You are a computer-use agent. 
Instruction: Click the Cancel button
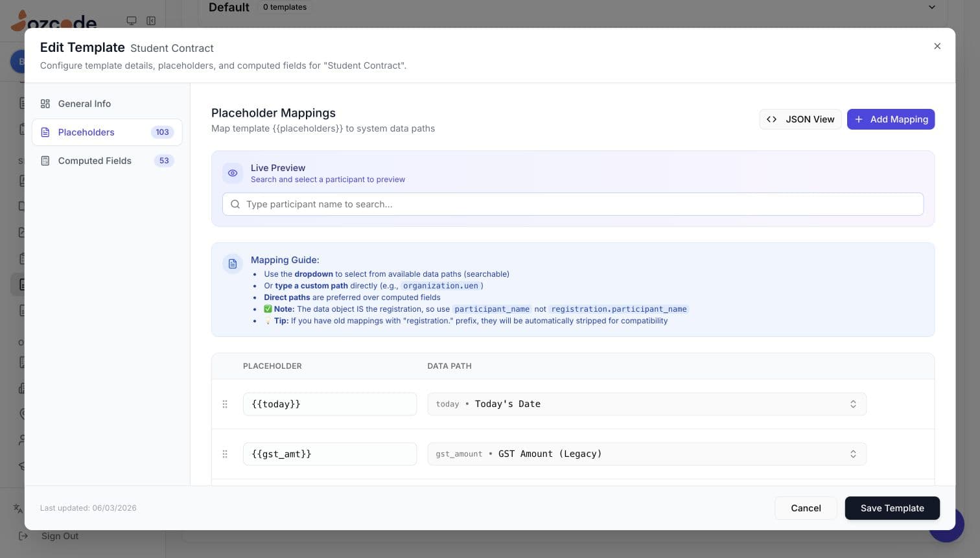pos(806,508)
